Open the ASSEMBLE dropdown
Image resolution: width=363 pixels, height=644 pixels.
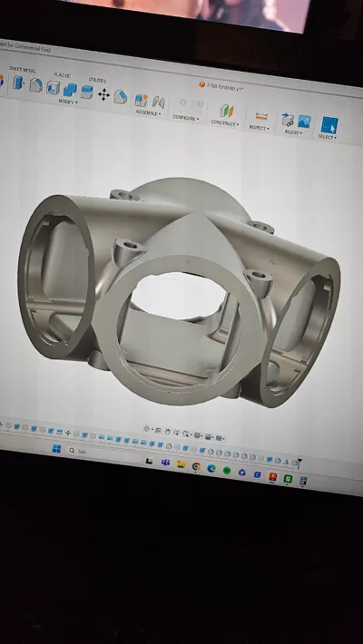(x=149, y=112)
